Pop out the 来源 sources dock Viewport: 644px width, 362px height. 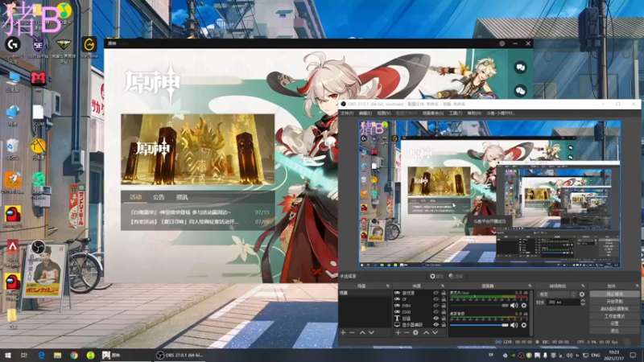pyautogui.click(x=442, y=286)
